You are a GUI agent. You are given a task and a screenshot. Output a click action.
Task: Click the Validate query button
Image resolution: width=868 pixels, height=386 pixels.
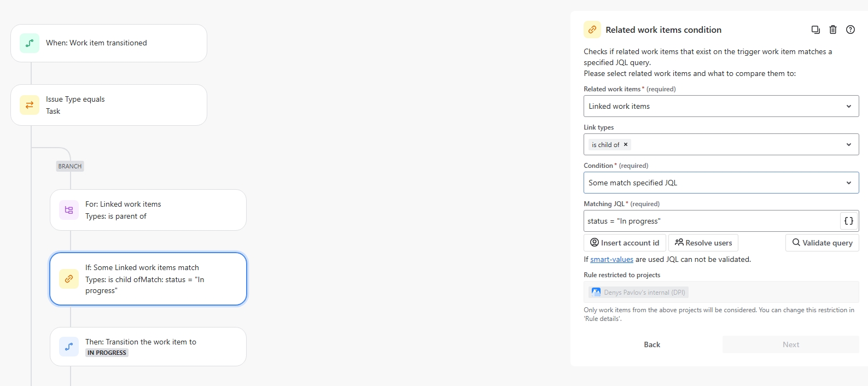pyautogui.click(x=822, y=243)
